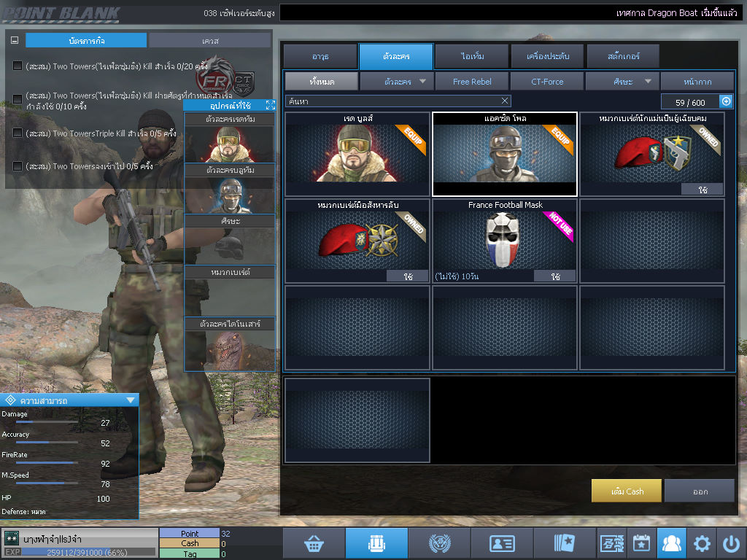
Task: Click the ออก exit button
Action: [700, 491]
